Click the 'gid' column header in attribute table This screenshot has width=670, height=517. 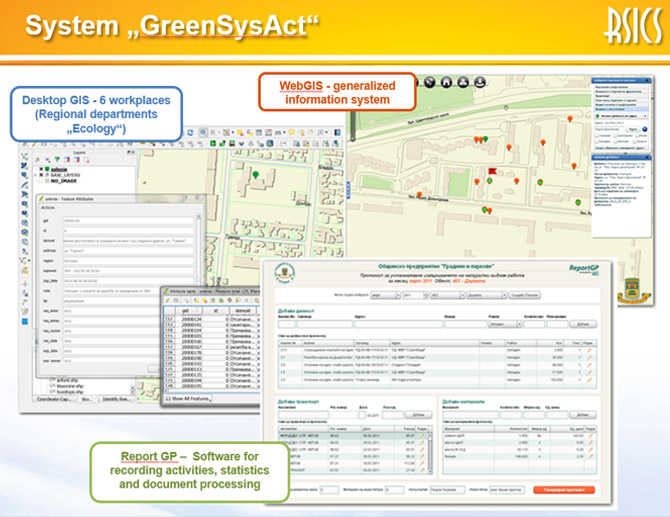click(185, 311)
